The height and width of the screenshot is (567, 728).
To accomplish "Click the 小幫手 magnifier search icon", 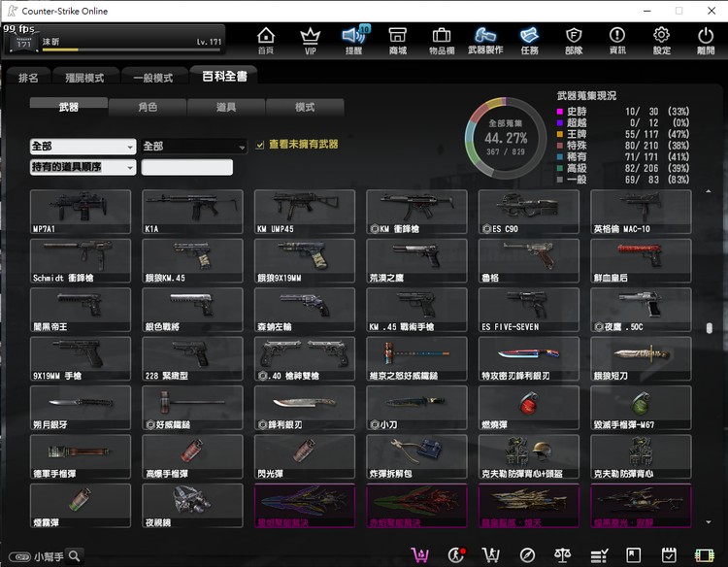I will [75, 556].
